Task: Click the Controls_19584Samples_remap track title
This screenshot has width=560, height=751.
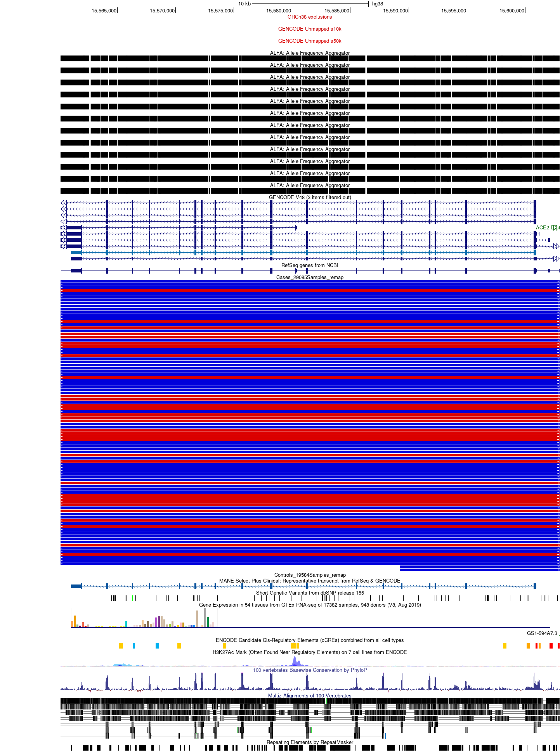Action: click(x=310, y=575)
